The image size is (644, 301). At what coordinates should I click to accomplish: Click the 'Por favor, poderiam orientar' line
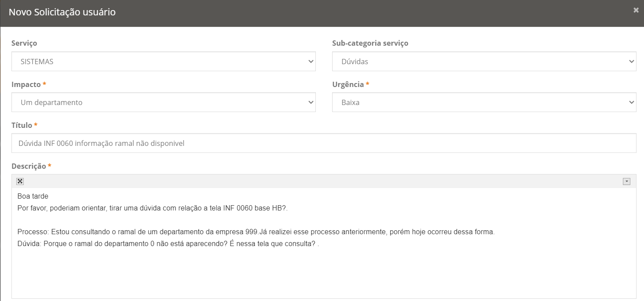click(x=152, y=208)
